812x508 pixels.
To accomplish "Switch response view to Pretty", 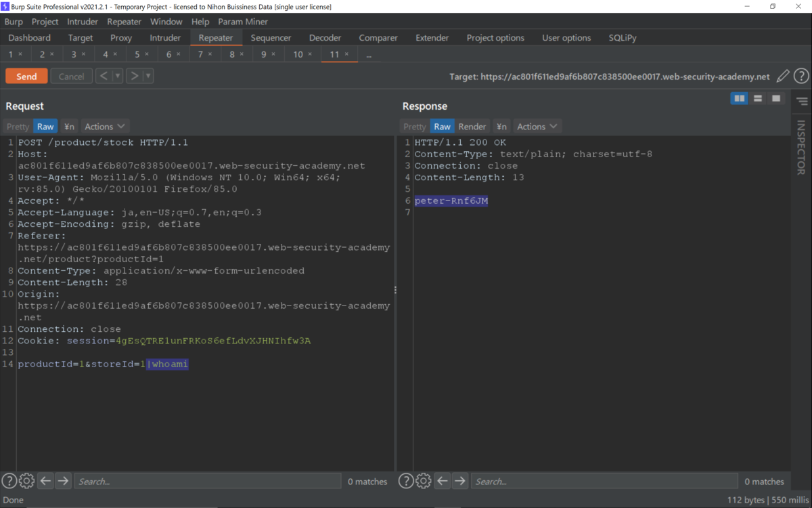I will pyautogui.click(x=415, y=126).
